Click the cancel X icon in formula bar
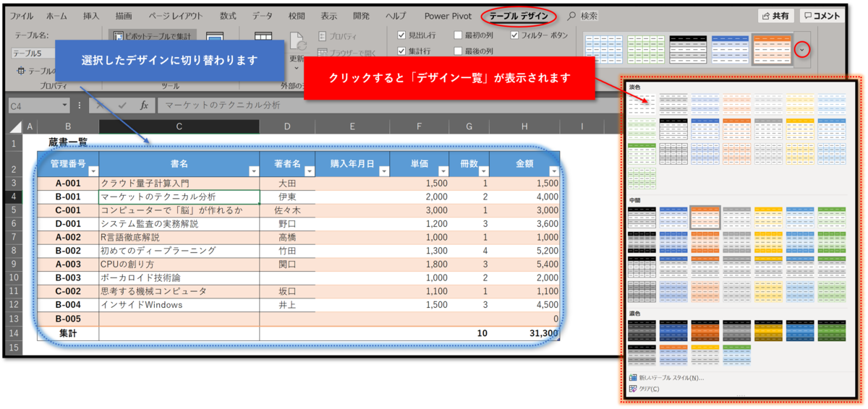Viewport: 868px width, 409px height. (x=101, y=105)
